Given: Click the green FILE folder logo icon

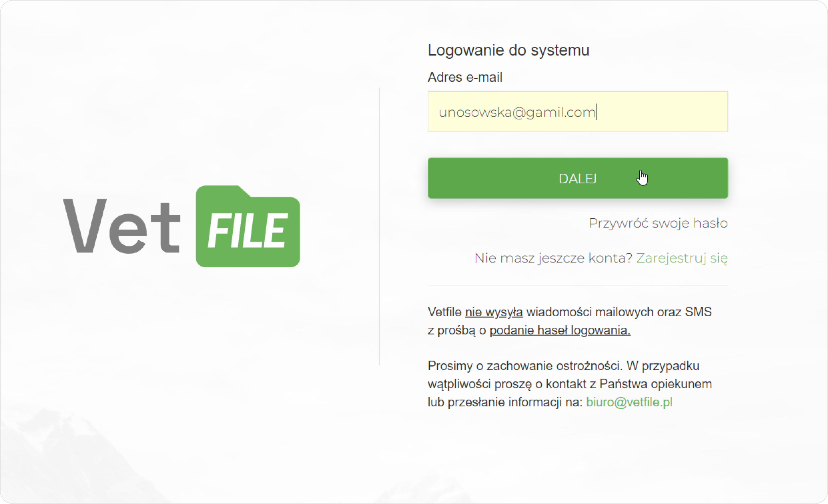Looking at the screenshot, I should click(248, 226).
